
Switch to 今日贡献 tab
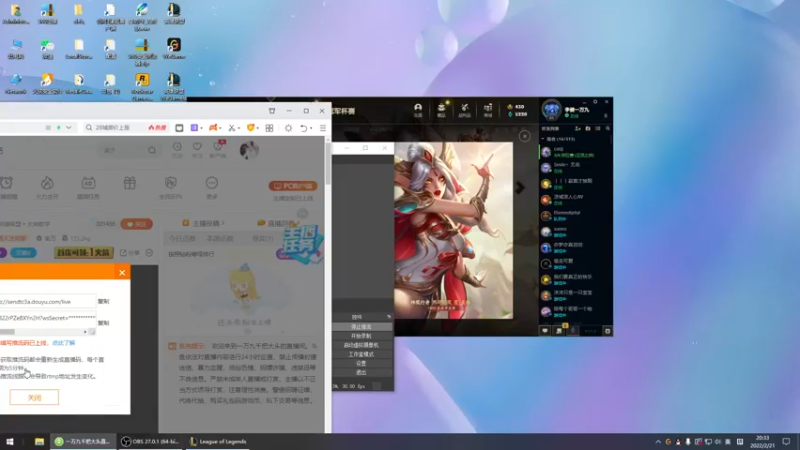pos(182,238)
